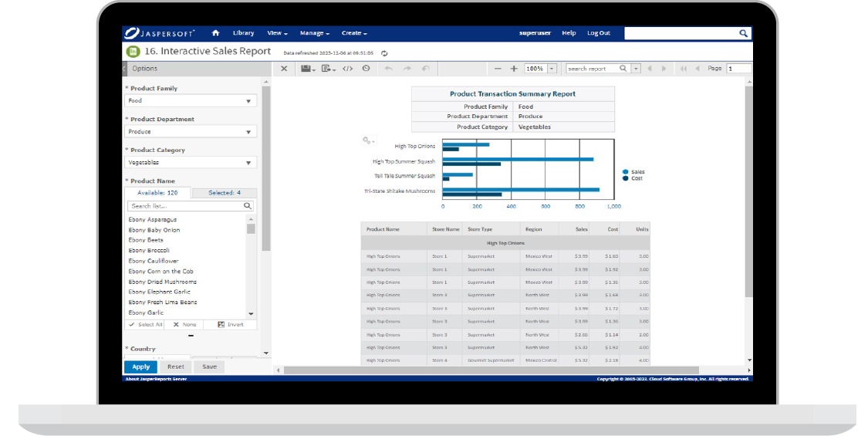868x436 pixels.
Task: Click the embed code icon
Action: click(348, 69)
